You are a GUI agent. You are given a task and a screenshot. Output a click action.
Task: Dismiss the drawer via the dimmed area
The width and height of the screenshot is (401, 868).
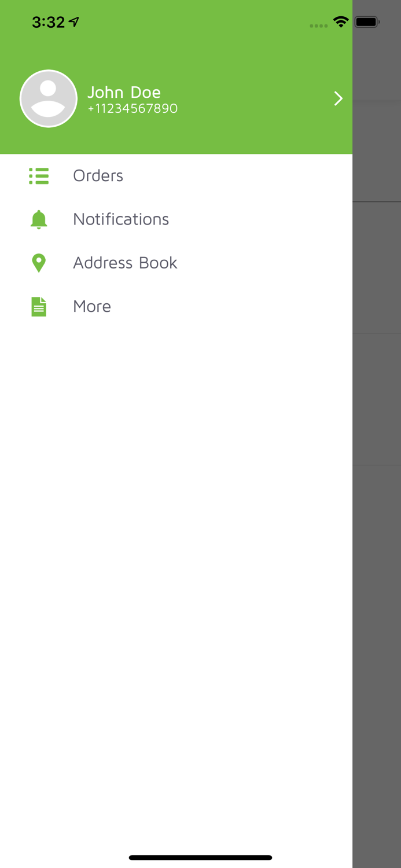click(x=377, y=434)
